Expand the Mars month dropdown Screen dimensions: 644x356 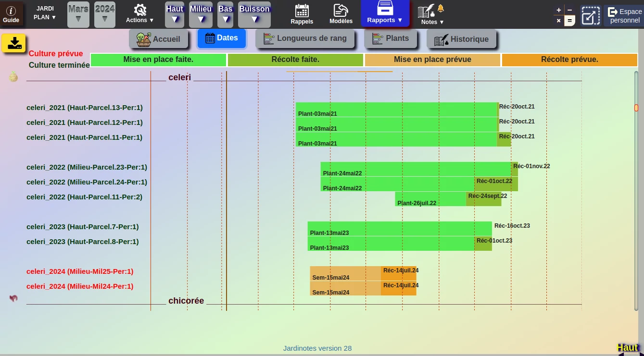pyautogui.click(x=78, y=14)
